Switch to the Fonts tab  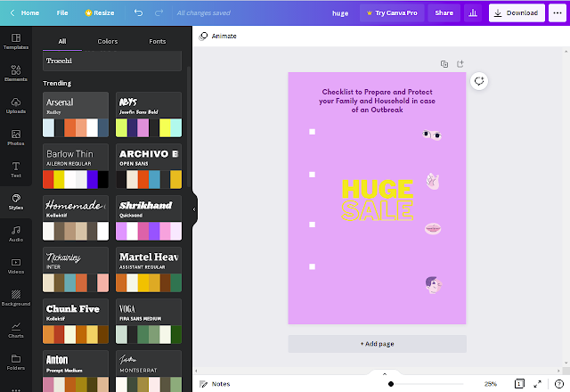[x=158, y=42]
